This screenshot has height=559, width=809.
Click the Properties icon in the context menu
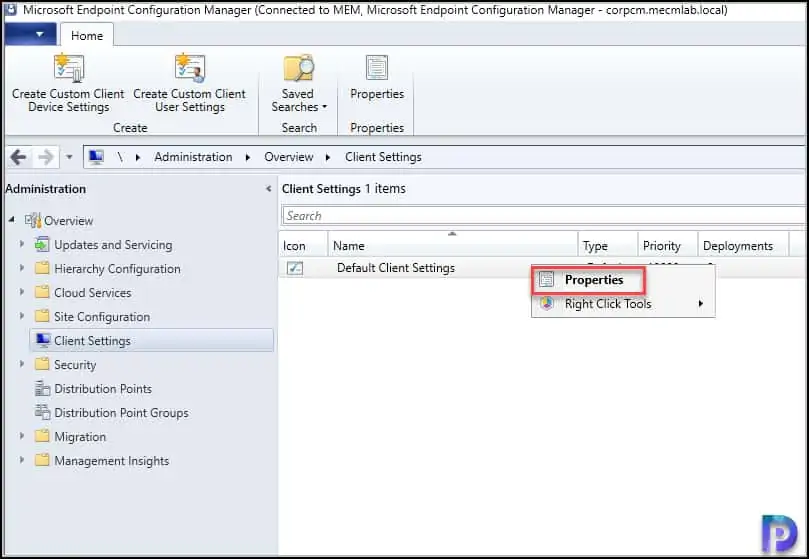pos(546,280)
